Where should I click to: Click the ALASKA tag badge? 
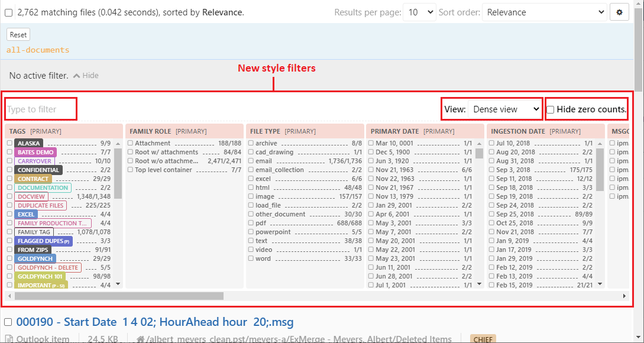(29, 143)
